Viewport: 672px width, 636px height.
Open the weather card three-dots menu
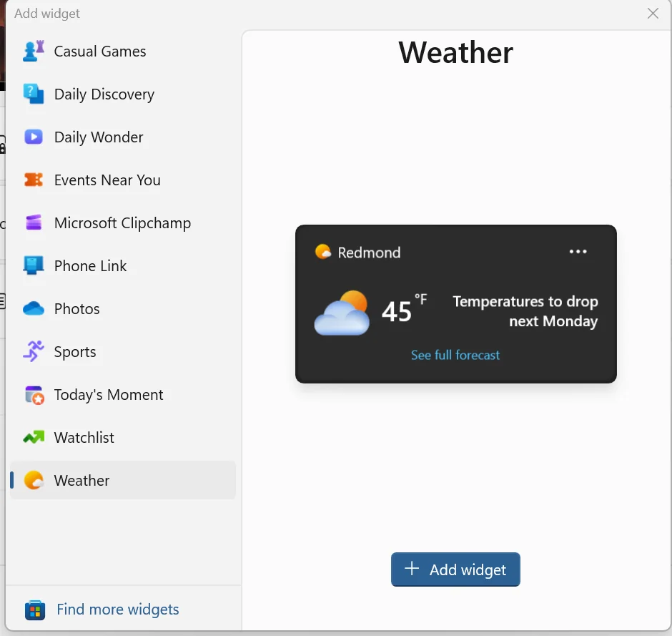pos(578,251)
